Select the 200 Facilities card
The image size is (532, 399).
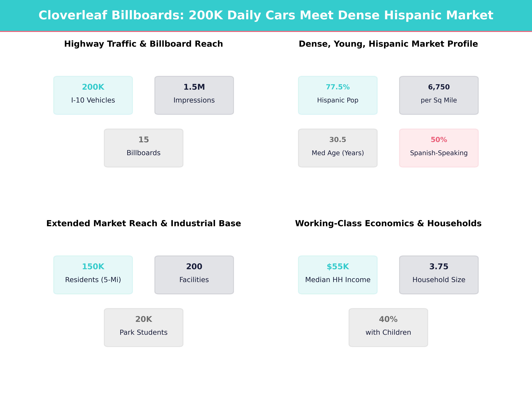pos(194,275)
